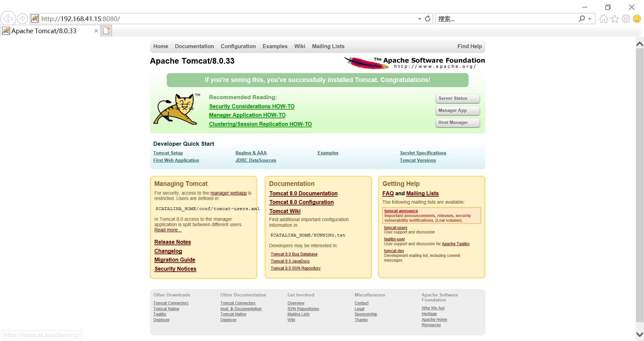
Task: Open a new tab button
Action: point(106,31)
